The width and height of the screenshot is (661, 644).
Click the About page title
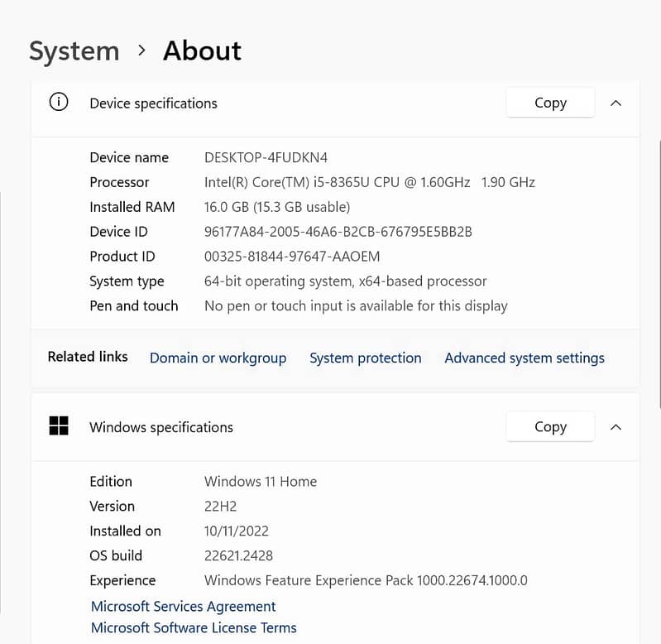coord(202,50)
